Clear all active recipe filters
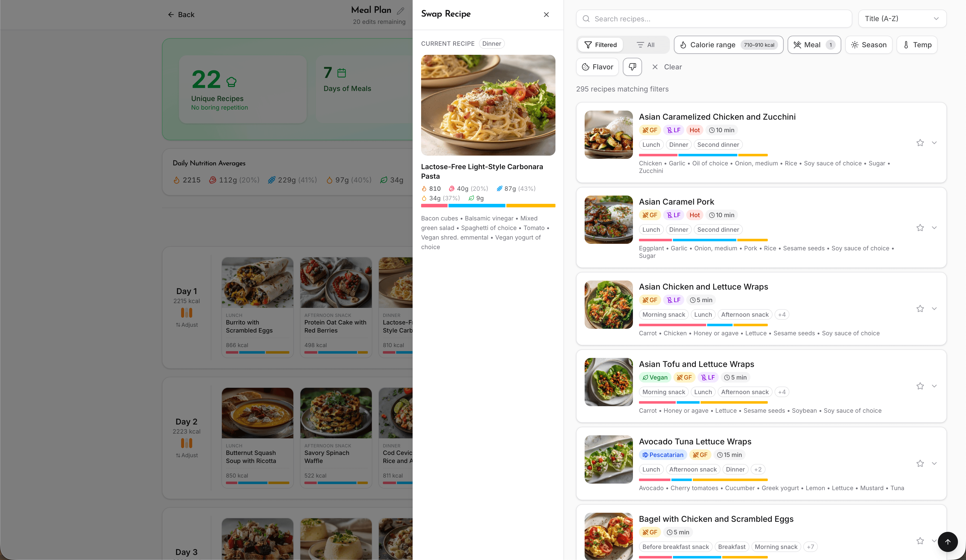Screen dimensions: 966x560 pyautogui.click(x=667, y=67)
